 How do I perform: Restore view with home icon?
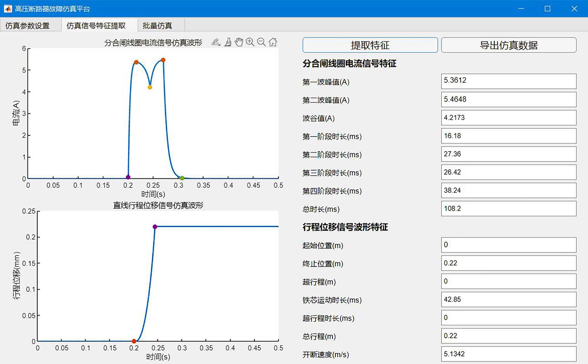pos(273,42)
